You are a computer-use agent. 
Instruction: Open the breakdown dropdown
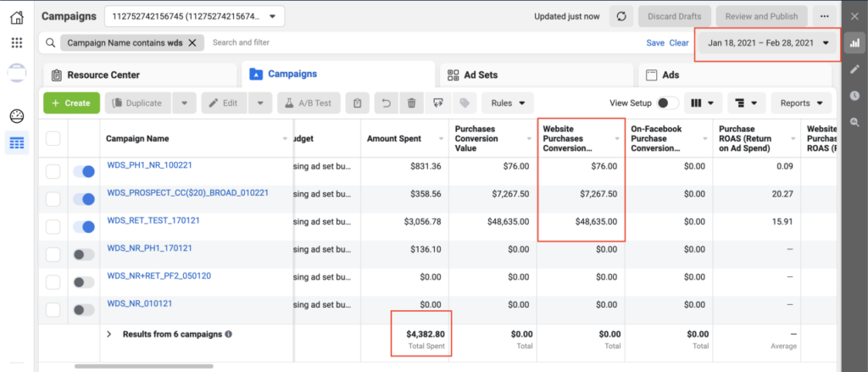point(746,103)
